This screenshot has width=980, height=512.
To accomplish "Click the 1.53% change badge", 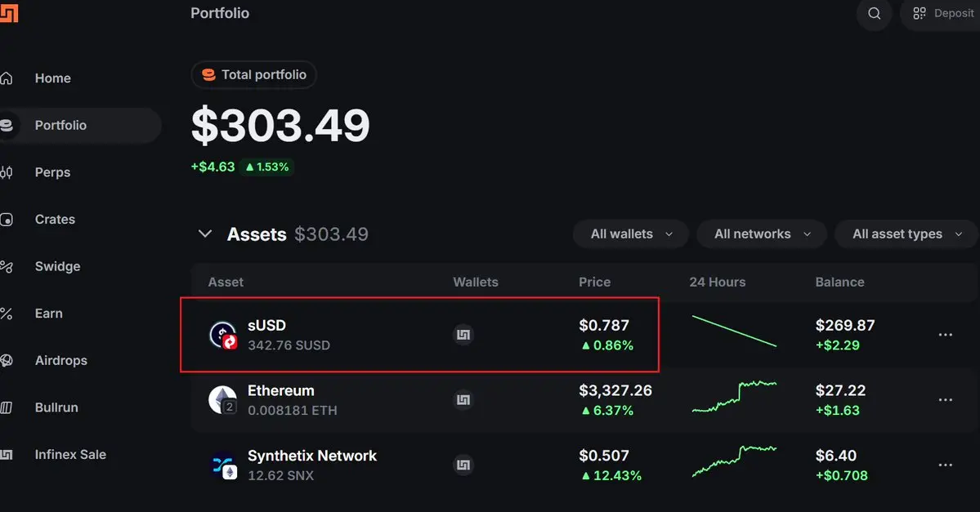I will (x=267, y=167).
